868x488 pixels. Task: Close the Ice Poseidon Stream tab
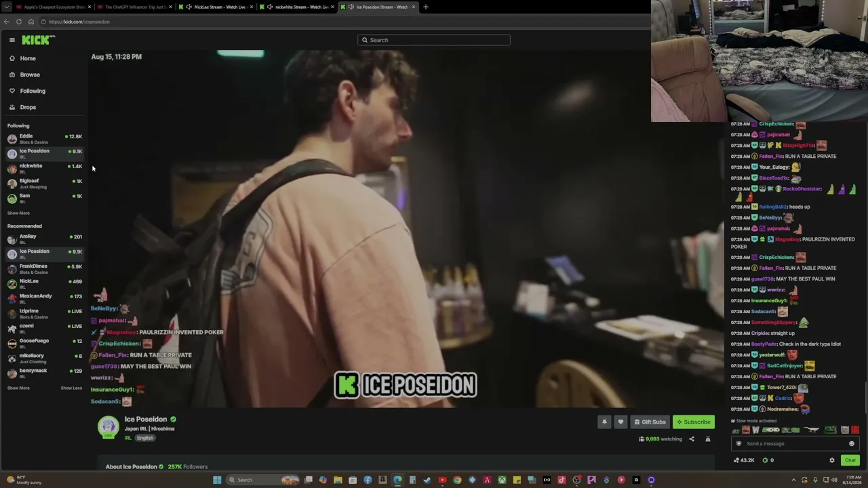tap(414, 7)
